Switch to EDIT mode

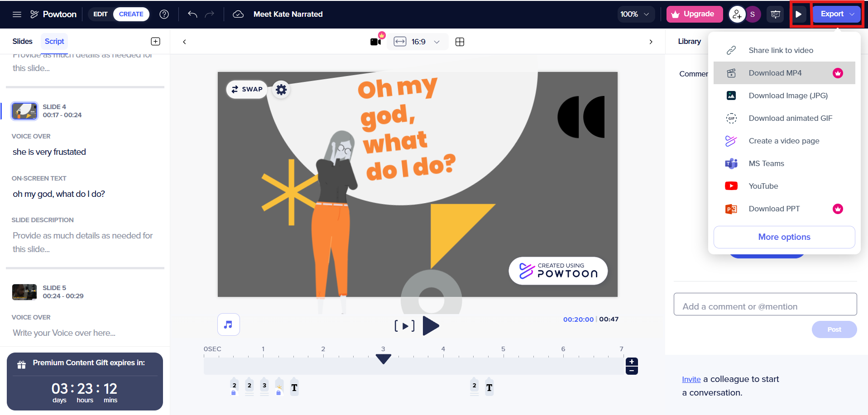(101, 14)
